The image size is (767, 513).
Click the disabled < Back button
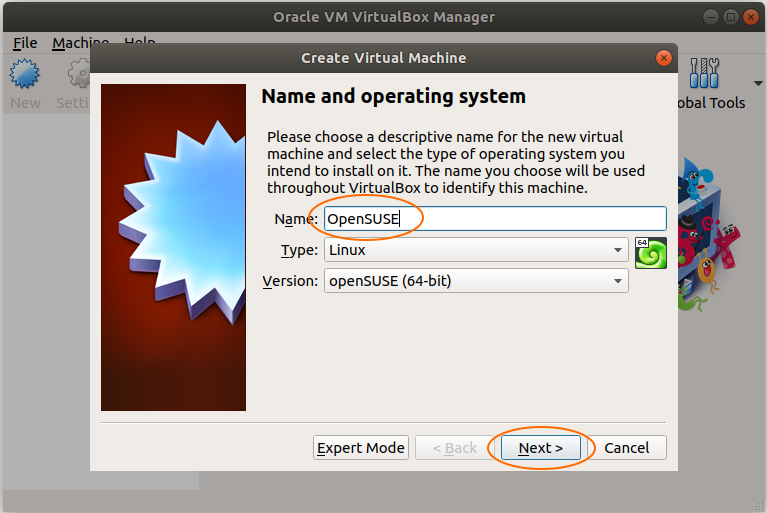(x=455, y=448)
